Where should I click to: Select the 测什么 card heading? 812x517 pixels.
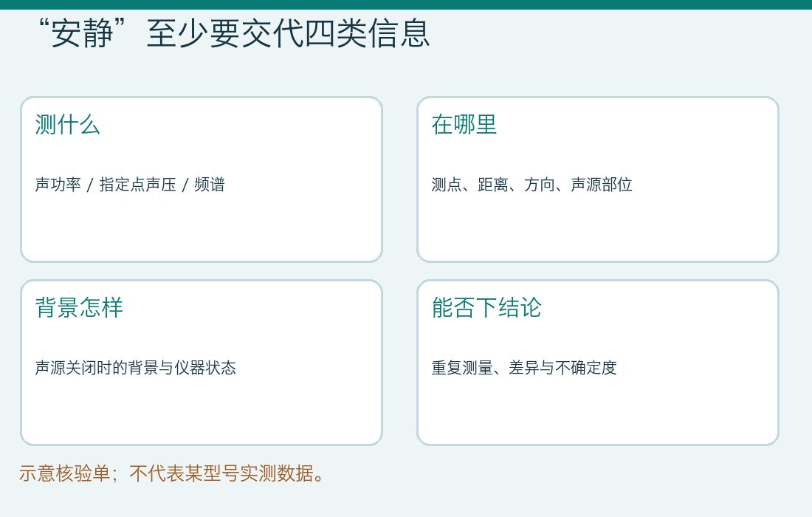[x=67, y=125]
